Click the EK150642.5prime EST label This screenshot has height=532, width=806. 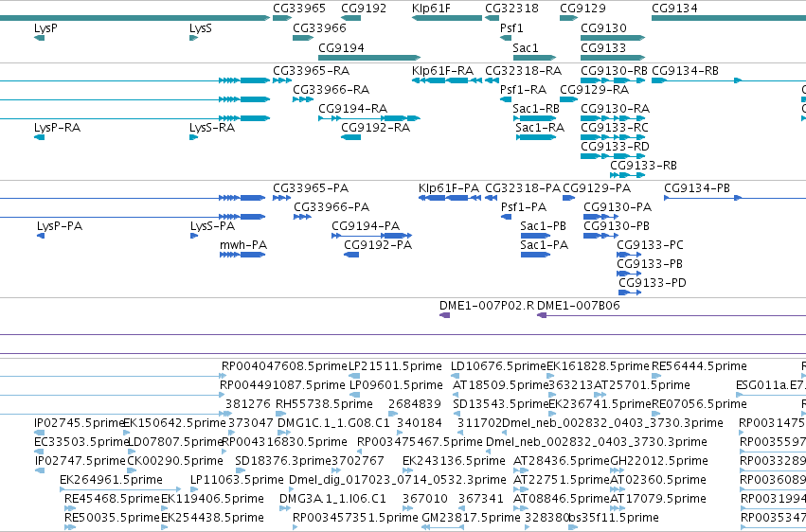coord(175,424)
